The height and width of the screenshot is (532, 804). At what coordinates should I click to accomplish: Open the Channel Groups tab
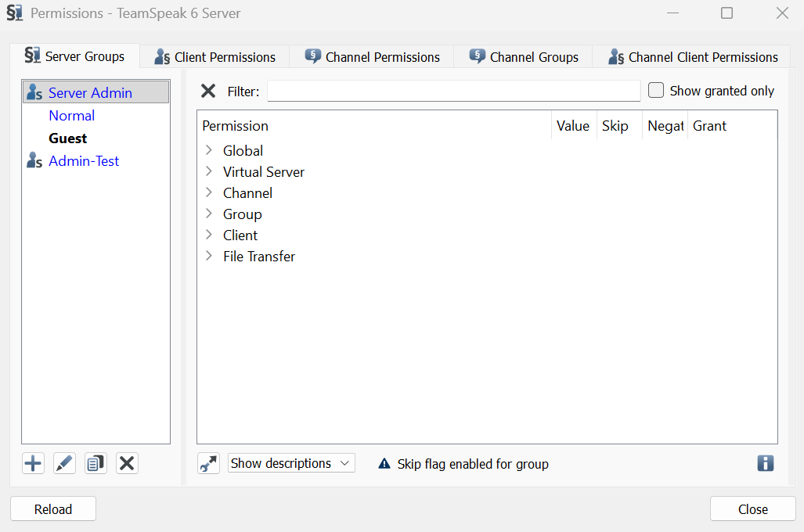point(524,57)
